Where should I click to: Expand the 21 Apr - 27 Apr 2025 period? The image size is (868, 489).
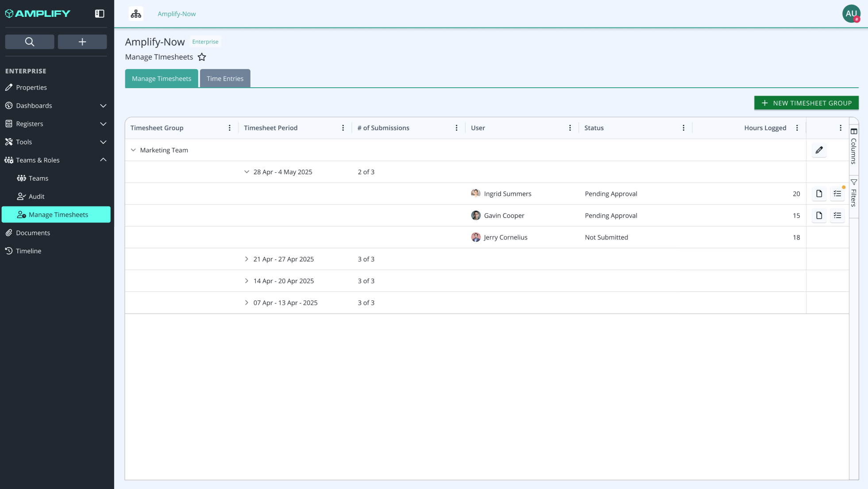tap(247, 259)
